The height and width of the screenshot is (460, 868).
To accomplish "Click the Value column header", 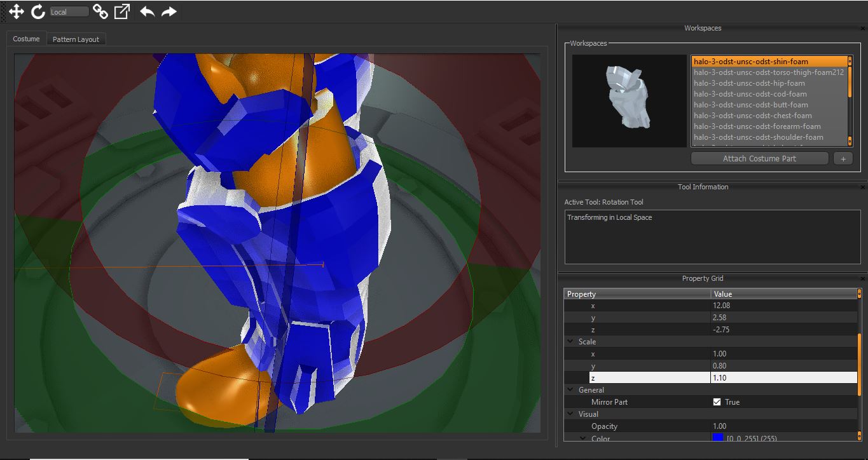I will tap(783, 294).
